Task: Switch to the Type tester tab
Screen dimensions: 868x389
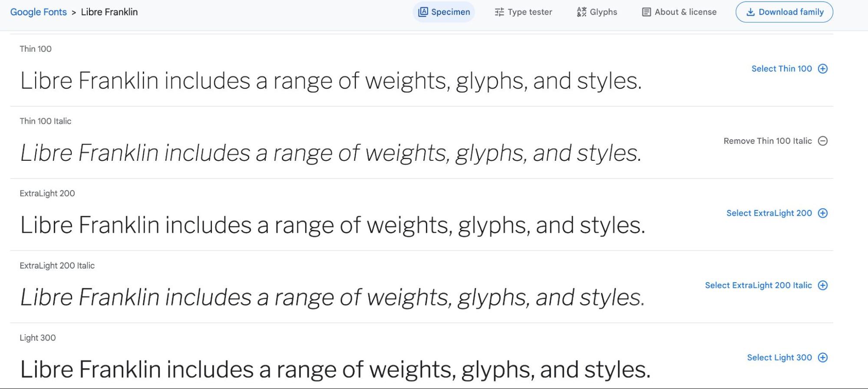Action: 522,12
